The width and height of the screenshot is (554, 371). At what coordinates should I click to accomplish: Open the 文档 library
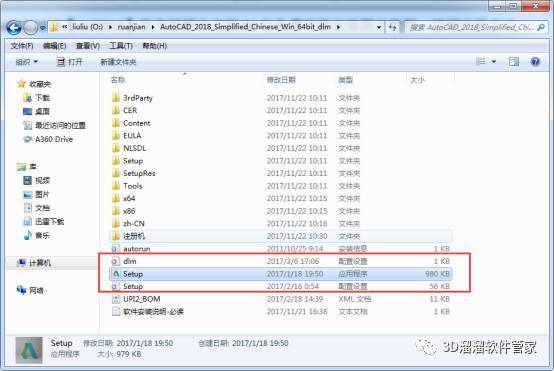pos(36,208)
